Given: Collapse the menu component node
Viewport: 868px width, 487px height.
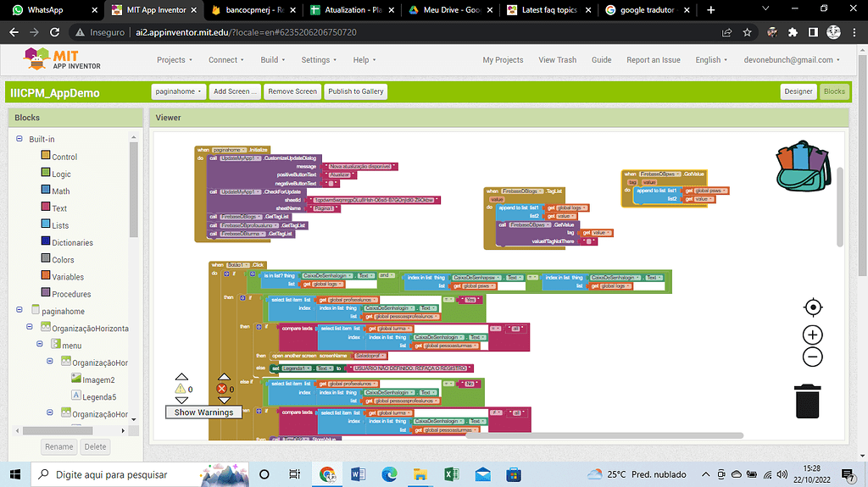Looking at the screenshot, I should (39, 345).
